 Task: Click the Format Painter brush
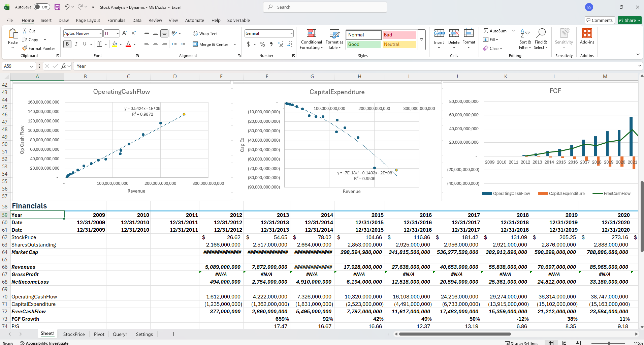25,48
